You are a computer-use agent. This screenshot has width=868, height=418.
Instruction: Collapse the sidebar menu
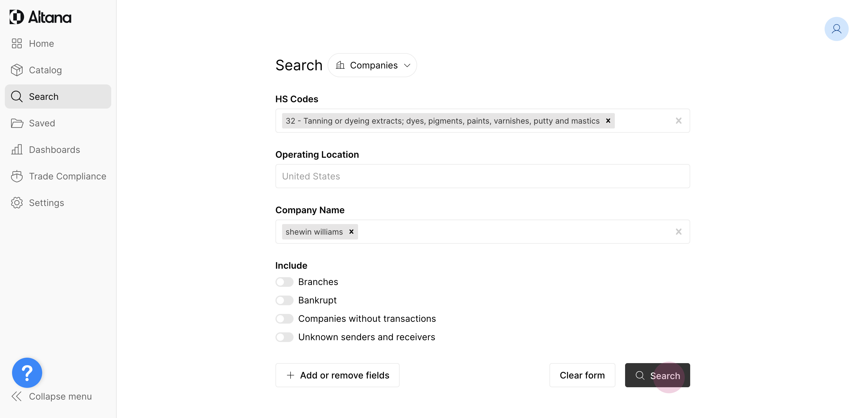coord(51,396)
